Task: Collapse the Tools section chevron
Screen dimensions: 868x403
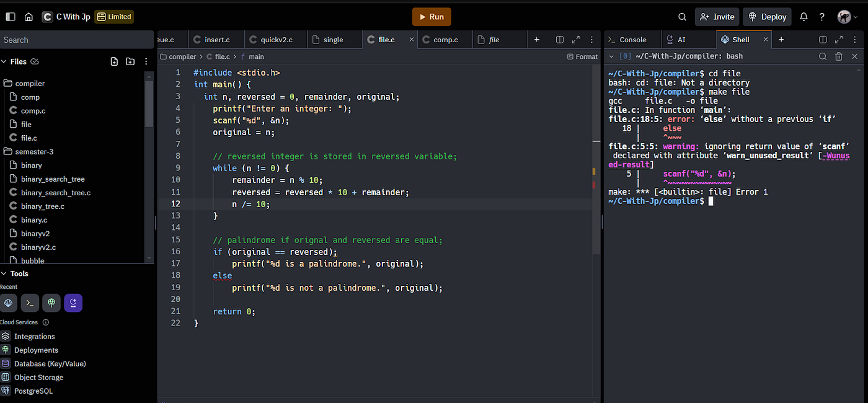Action: coord(4,273)
